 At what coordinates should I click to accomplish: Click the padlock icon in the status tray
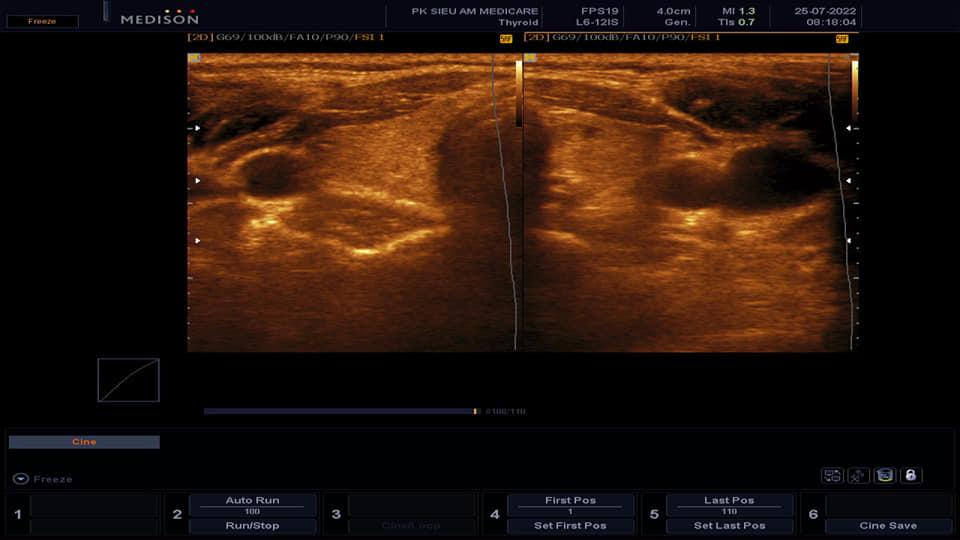point(910,475)
